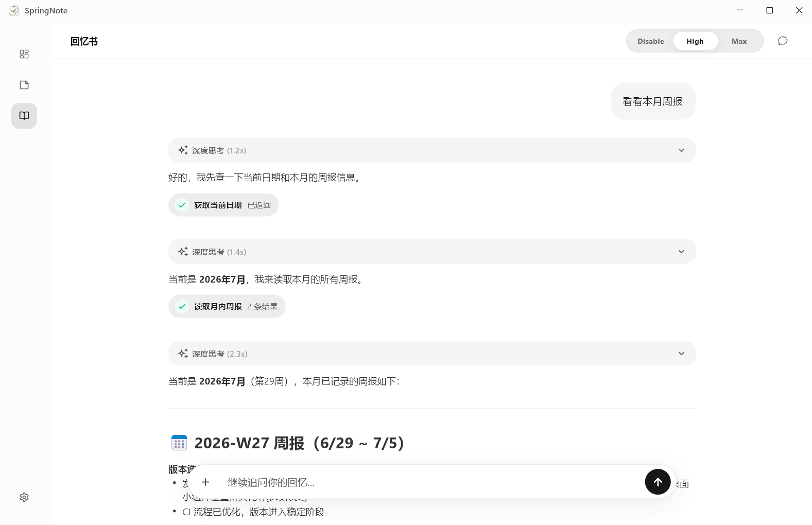
Task: Minimize the SpringNote window
Action: click(740, 10)
